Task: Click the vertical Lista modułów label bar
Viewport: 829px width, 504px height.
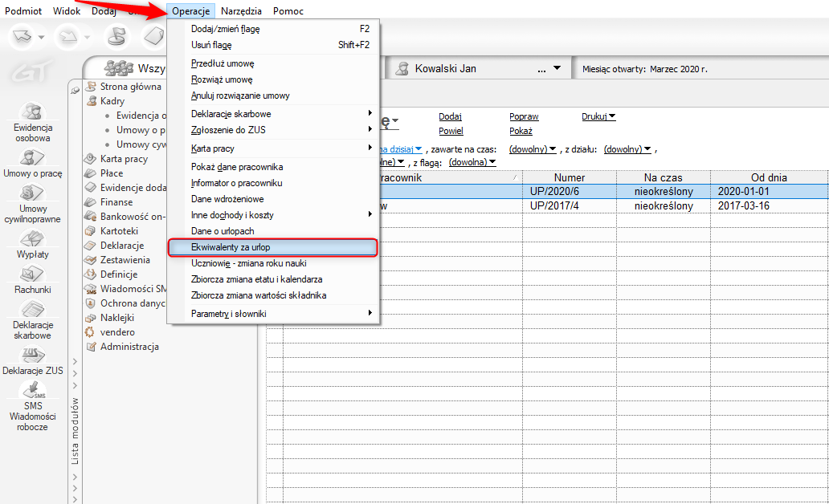Action: pos(75,430)
